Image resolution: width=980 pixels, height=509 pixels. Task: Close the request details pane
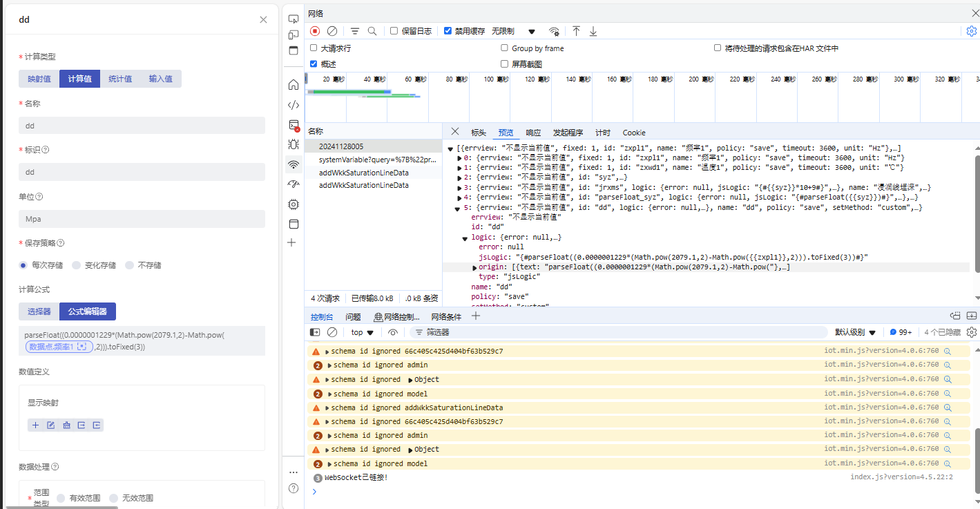coord(454,132)
